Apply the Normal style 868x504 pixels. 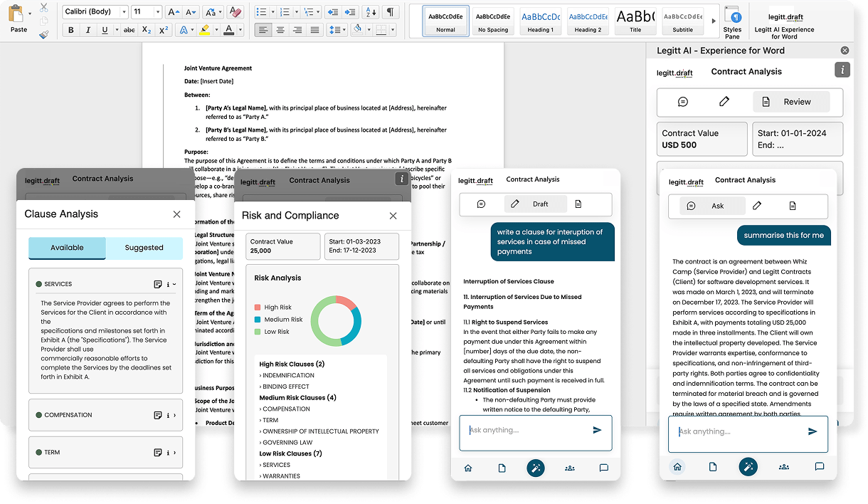point(446,21)
